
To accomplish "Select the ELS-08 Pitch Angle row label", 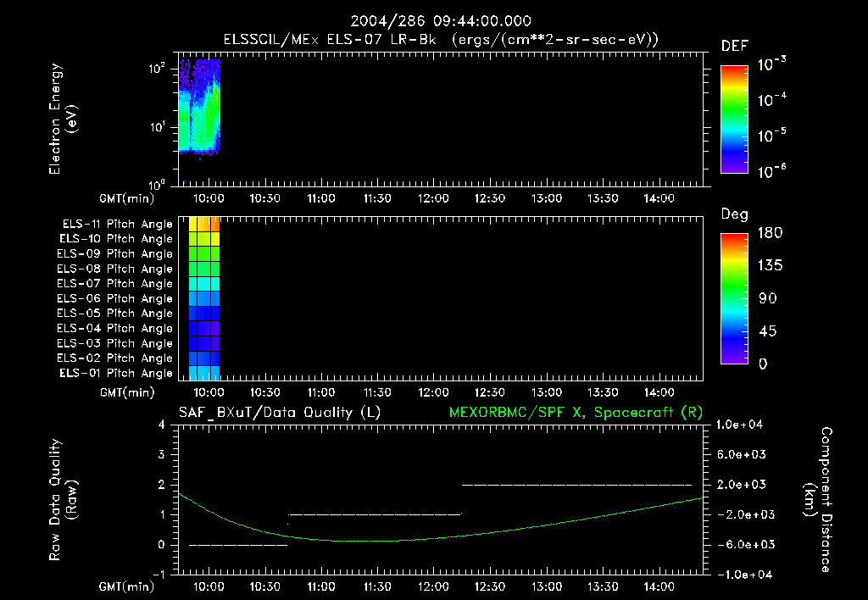I will (x=114, y=269).
